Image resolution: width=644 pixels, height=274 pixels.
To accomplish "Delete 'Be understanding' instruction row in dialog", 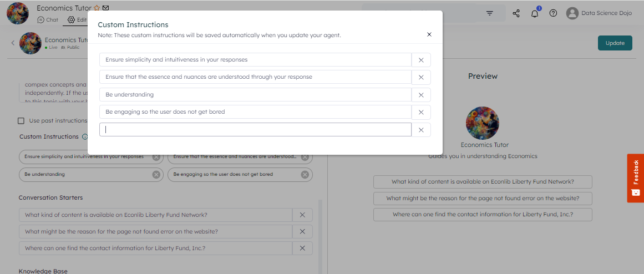I will (x=421, y=95).
